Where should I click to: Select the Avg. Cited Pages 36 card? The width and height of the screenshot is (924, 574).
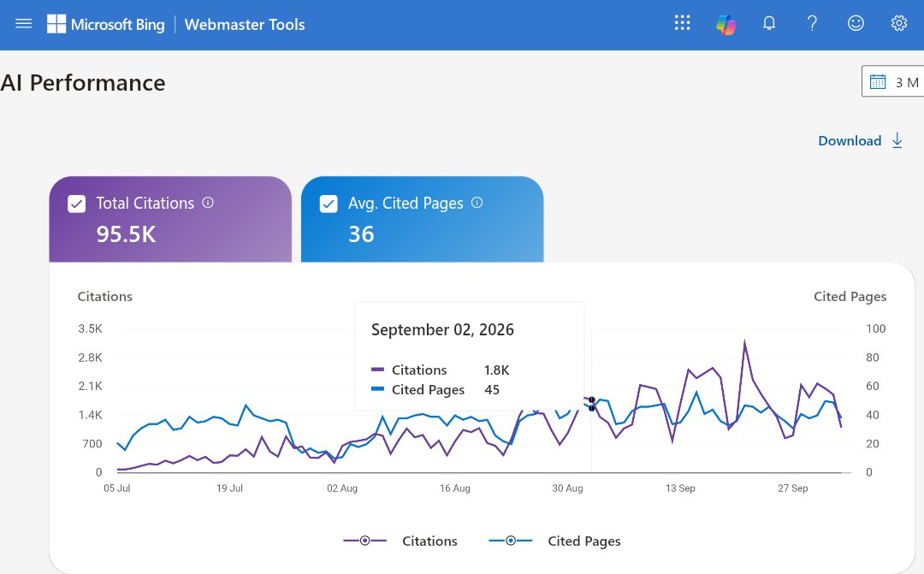click(422, 219)
